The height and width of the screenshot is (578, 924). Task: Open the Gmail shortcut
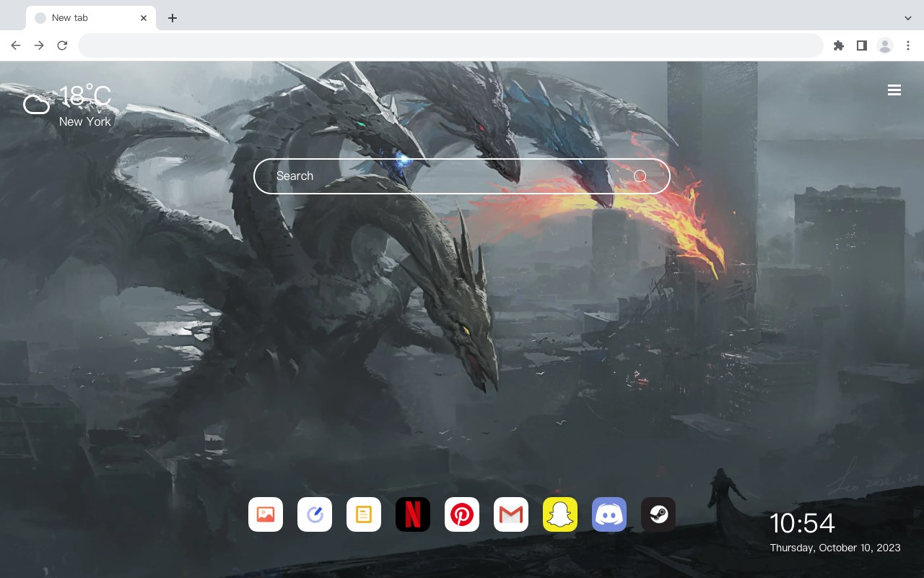point(511,514)
